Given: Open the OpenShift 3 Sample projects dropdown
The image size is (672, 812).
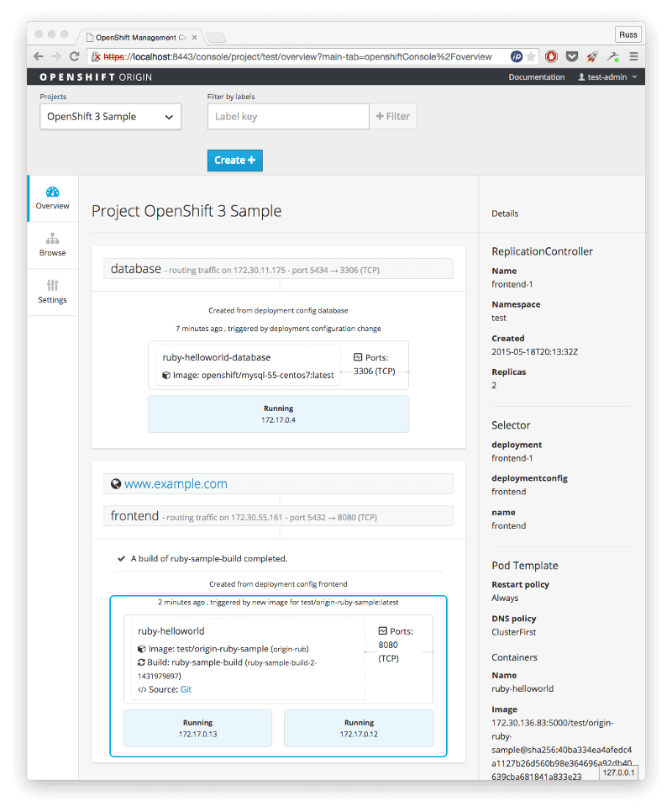Looking at the screenshot, I should [x=110, y=116].
